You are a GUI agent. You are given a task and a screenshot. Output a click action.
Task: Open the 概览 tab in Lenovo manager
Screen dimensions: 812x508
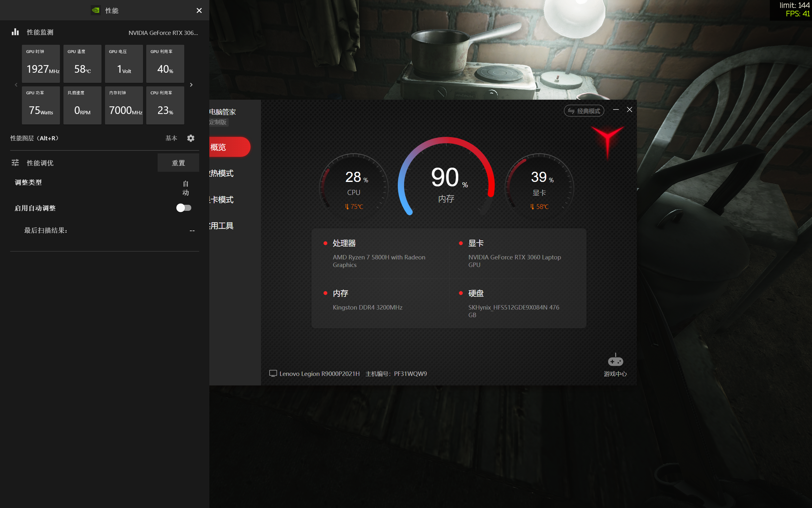[x=230, y=147]
